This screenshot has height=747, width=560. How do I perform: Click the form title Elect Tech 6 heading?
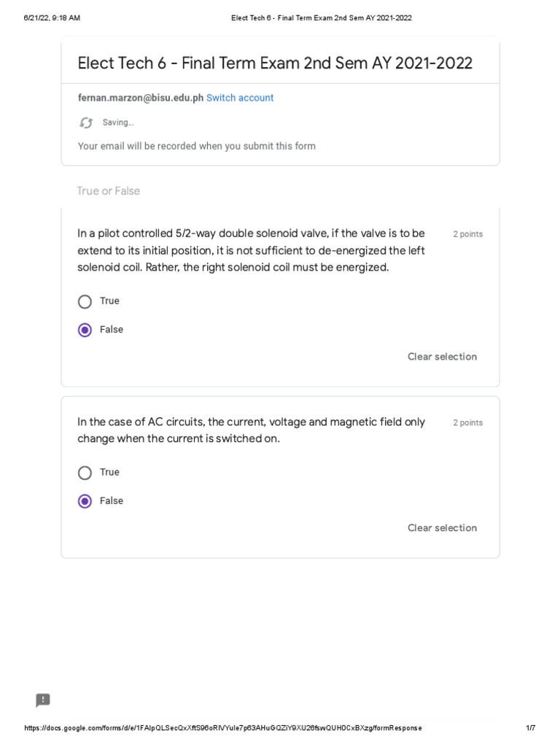tap(275, 63)
